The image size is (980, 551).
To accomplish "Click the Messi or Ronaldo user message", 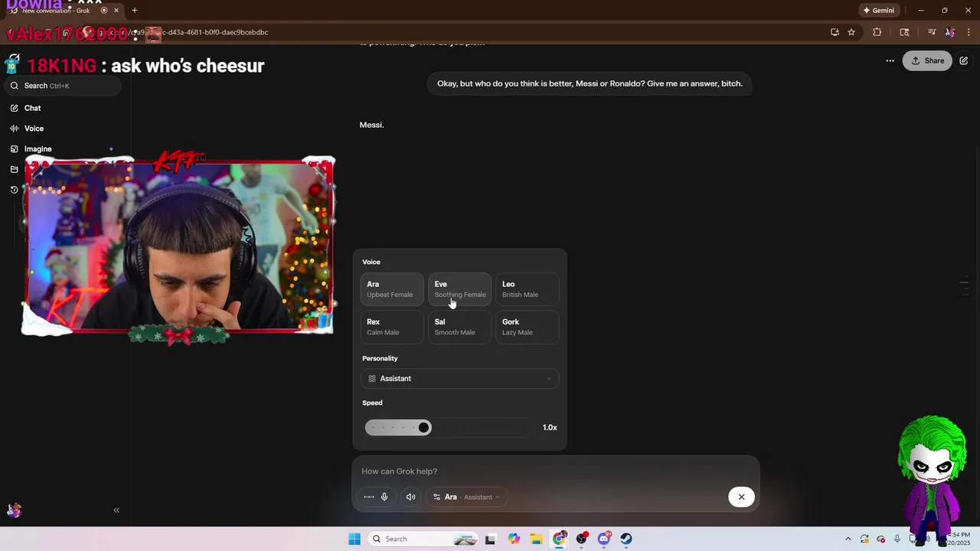I will pos(590,83).
